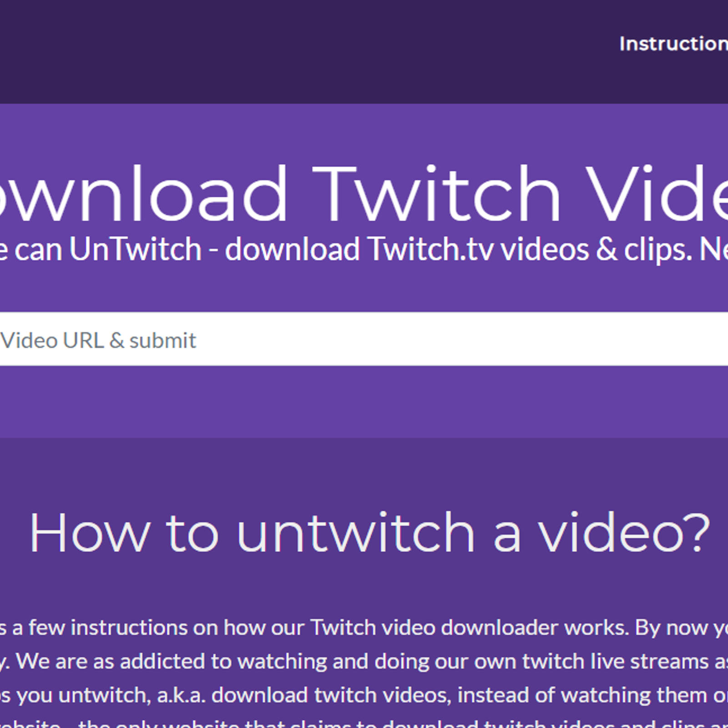Viewport: 728px width, 728px height.
Task: Click the UnTwitch - download Twitch.tv videos & clips subtitle
Action: (x=364, y=249)
